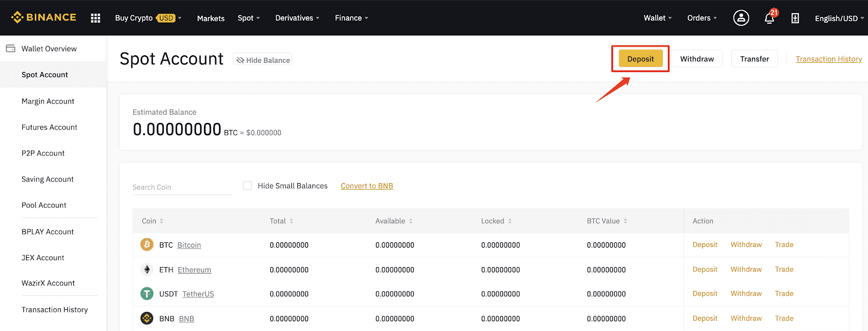
Task: Open the user profile icon
Action: pyautogui.click(x=741, y=18)
